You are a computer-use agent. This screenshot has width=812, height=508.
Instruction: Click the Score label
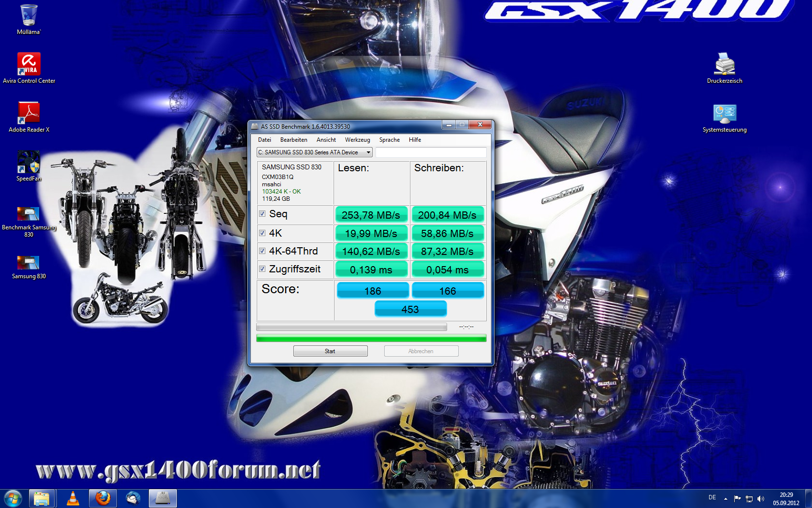point(280,289)
